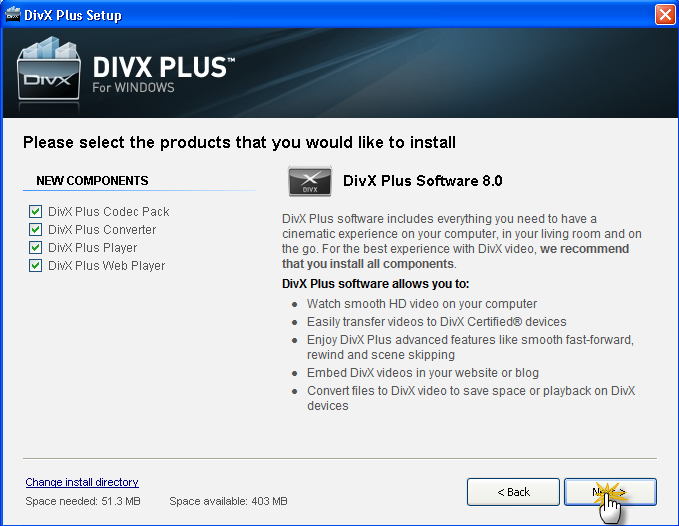Click "Space needed: 51.3 MB" text

(83, 501)
